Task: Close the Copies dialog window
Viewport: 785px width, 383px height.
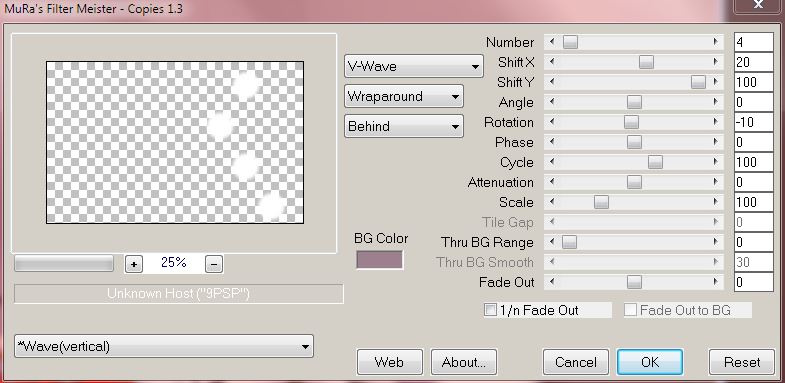Action: point(758,5)
